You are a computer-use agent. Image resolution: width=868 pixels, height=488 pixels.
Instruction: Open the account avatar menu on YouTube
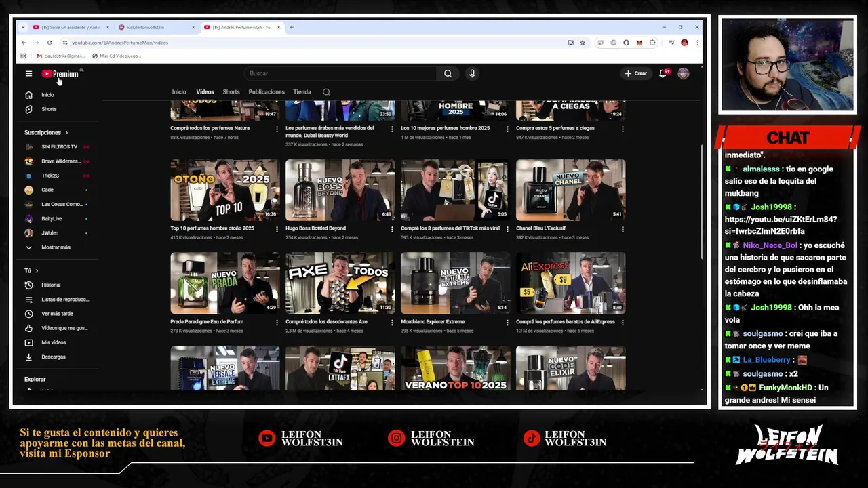(x=683, y=73)
